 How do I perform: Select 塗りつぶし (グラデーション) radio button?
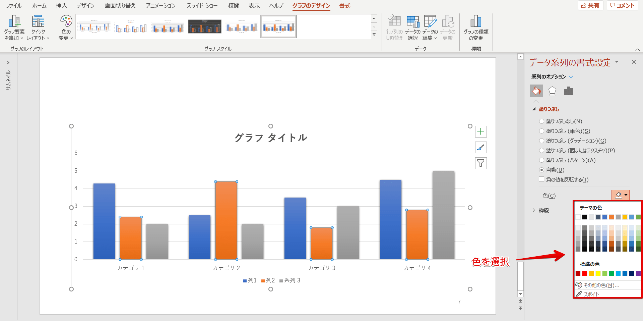(541, 141)
